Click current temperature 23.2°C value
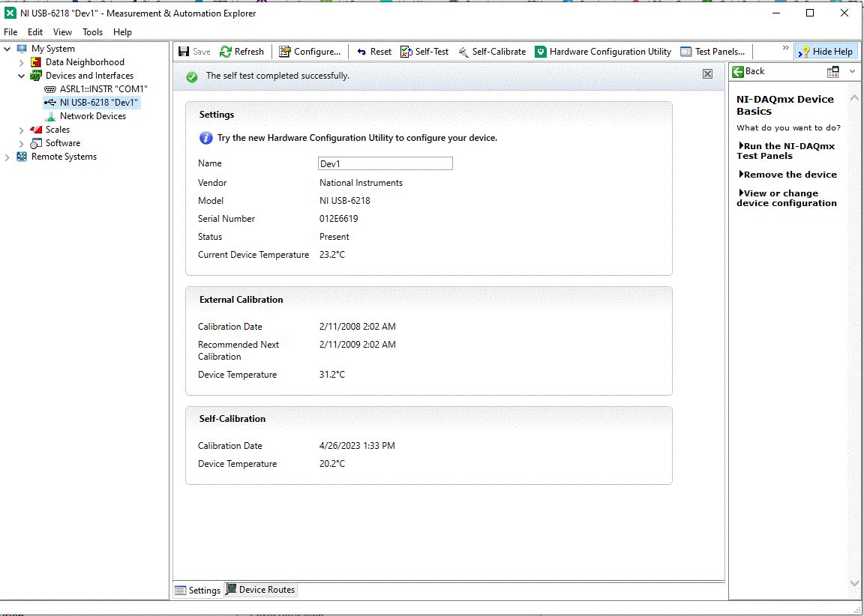Image resolution: width=864 pixels, height=616 pixels. point(332,255)
